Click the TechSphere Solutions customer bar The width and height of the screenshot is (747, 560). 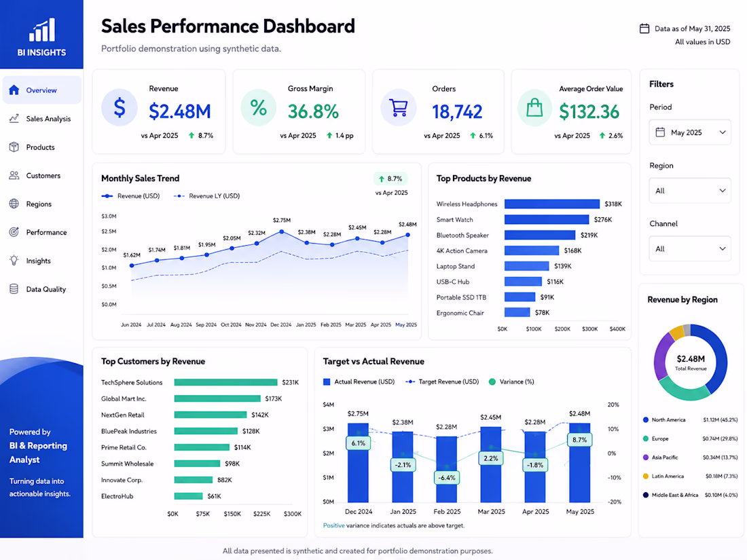point(226,382)
